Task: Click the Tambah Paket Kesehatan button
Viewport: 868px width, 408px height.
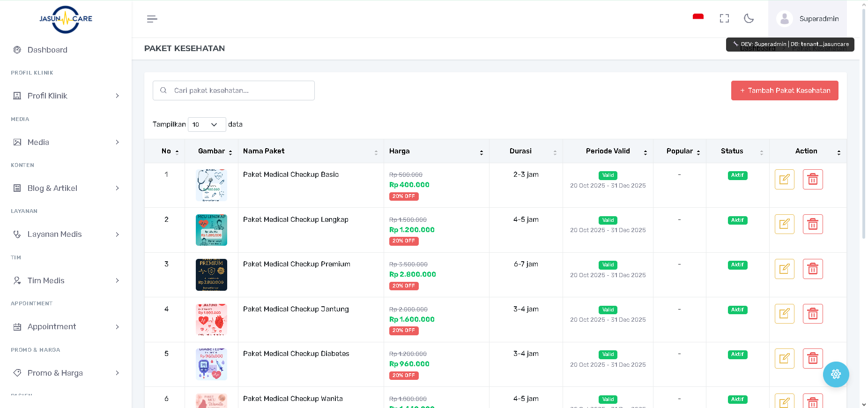Action: click(785, 91)
